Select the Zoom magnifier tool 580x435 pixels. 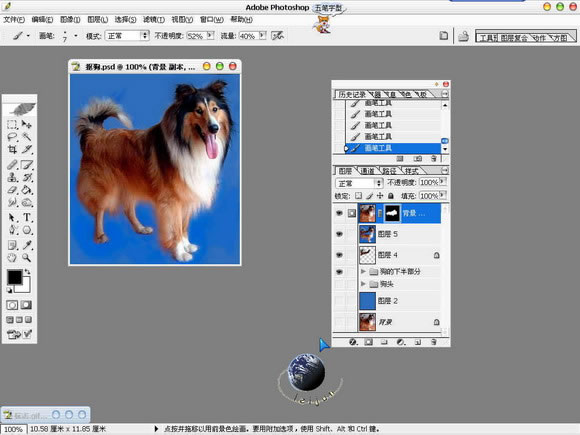[26, 258]
